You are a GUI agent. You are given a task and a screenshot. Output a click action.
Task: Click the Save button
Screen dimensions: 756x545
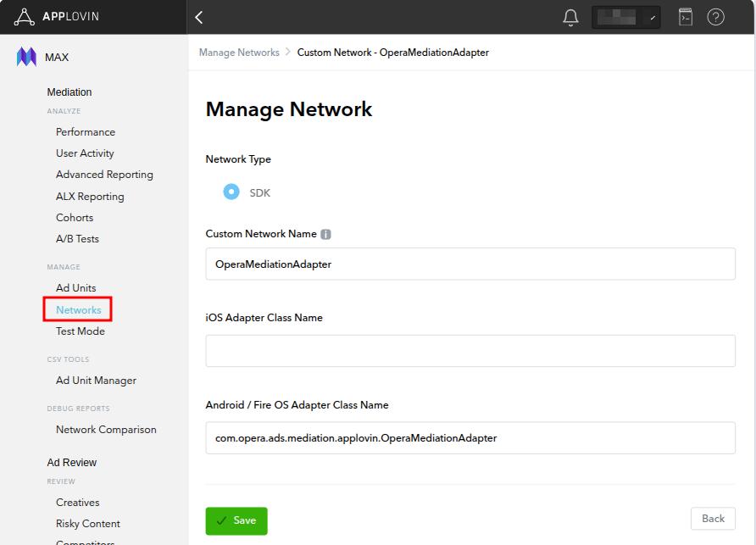236,521
